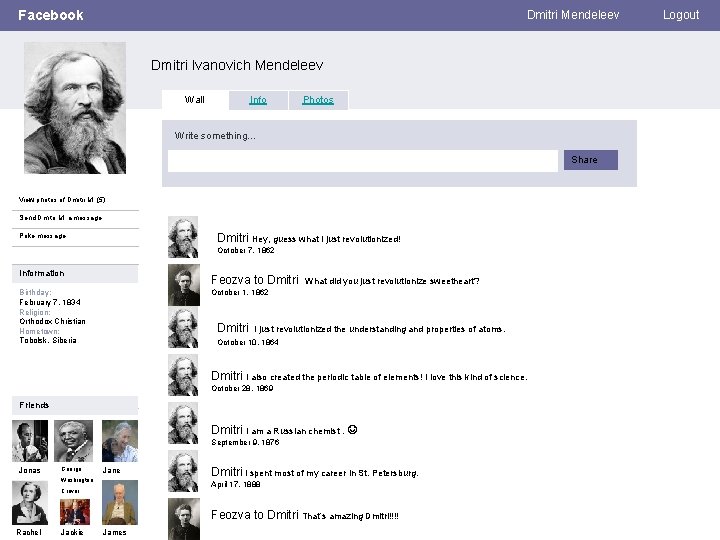Open George Washington Carver's photo thumbnail
Screen dimensions: 720x540
73,441
